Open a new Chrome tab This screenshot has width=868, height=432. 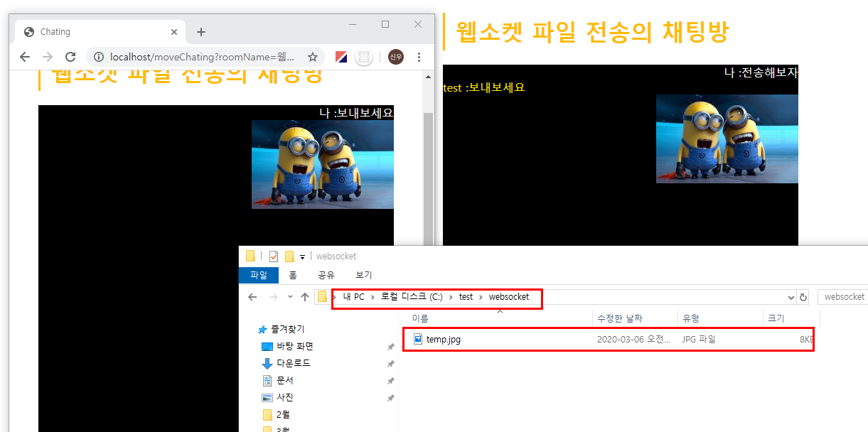point(201,32)
